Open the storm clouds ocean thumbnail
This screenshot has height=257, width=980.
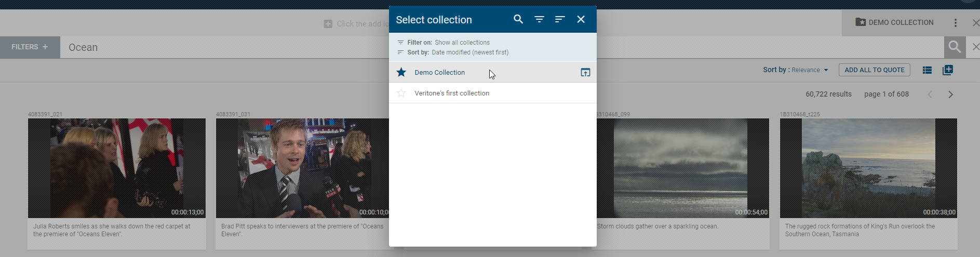pyautogui.click(x=682, y=168)
